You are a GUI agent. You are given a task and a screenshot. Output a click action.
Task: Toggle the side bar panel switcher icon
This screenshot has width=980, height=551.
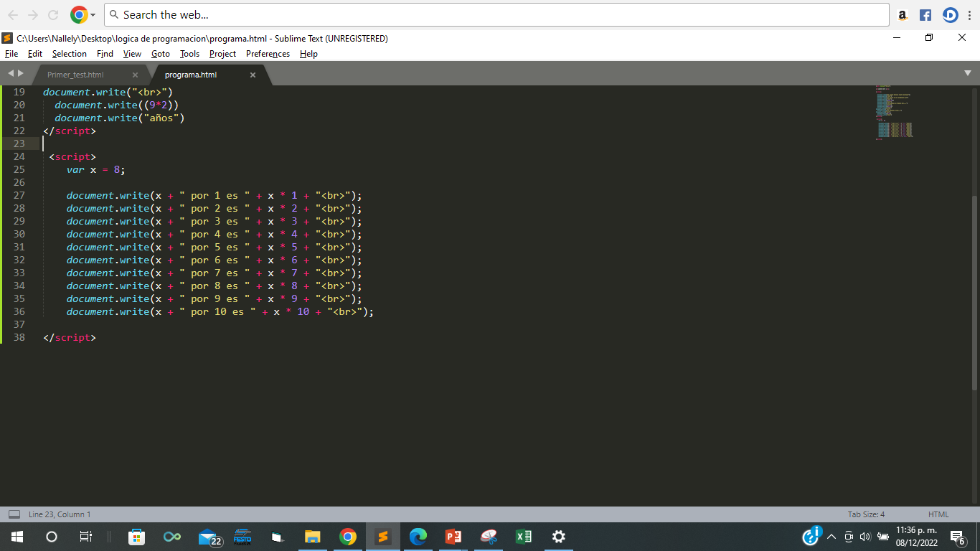[x=14, y=514]
